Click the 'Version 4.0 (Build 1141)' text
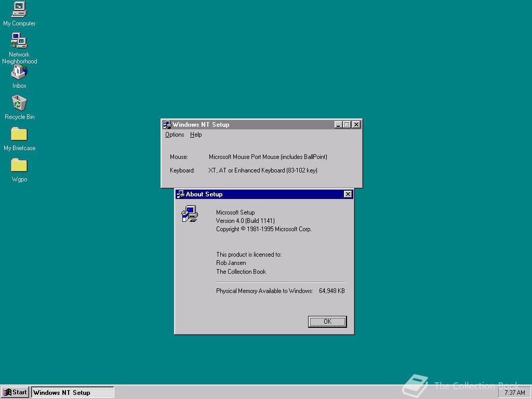Screen dimensions: 532x399 point(245,220)
